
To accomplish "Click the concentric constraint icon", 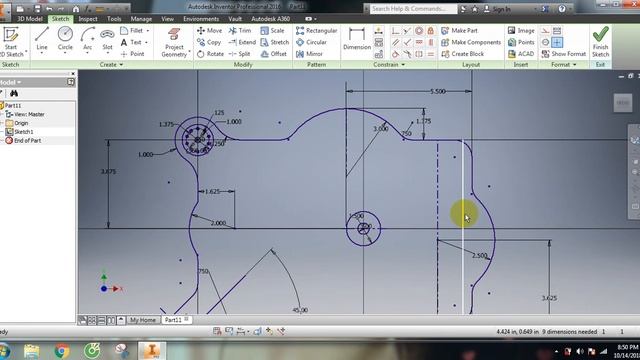I will (x=419, y=31).
